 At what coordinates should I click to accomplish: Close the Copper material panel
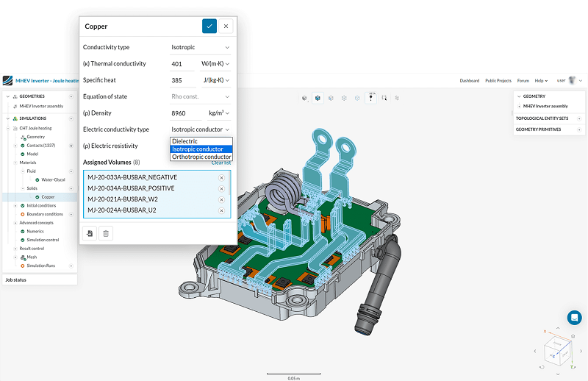(x=226, y=26)
